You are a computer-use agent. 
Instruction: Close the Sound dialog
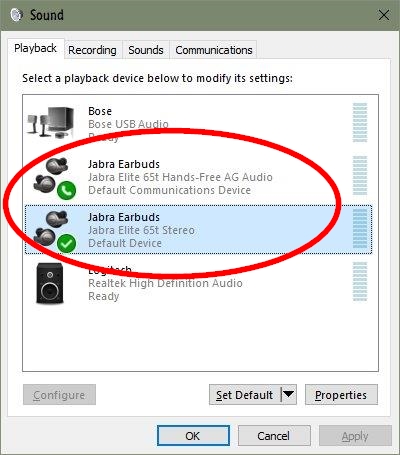coord(384,15)
